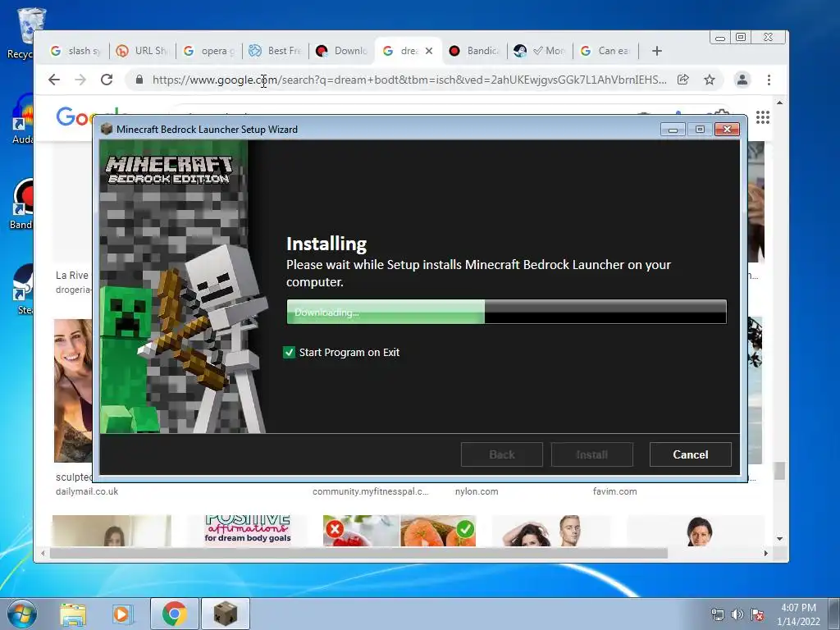840x630 pixels.
Task: Select the Recycle Bin desktop icon
Action: tap(25, 33)
